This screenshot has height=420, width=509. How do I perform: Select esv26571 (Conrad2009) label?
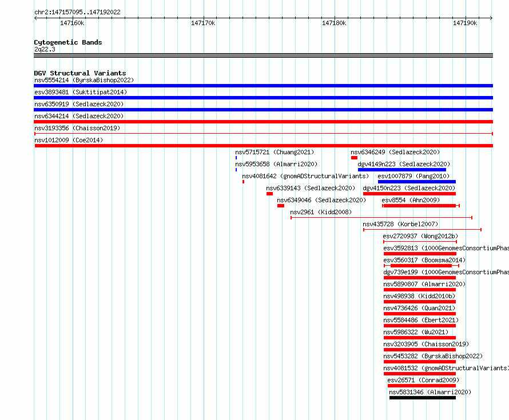[423, 380]
